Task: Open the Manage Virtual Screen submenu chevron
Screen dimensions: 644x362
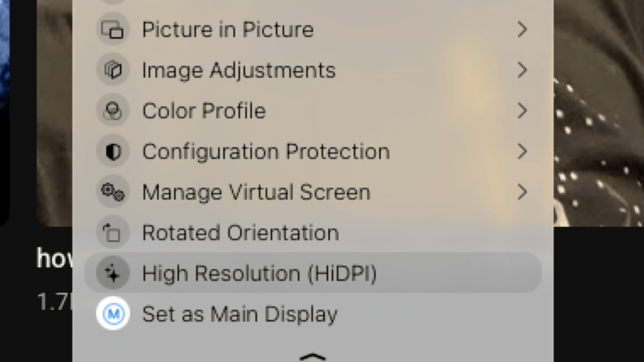Action: pyautogui.click(x=522, y=192)
